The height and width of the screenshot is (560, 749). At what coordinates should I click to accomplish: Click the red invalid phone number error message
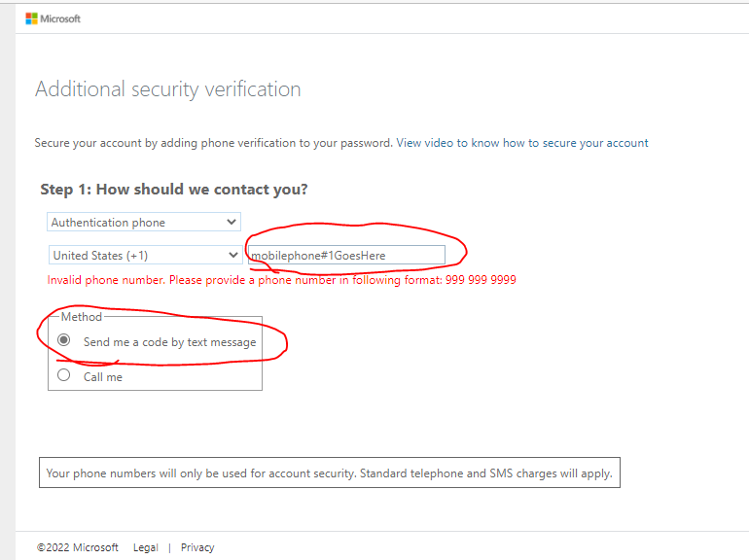click(282, 280)
